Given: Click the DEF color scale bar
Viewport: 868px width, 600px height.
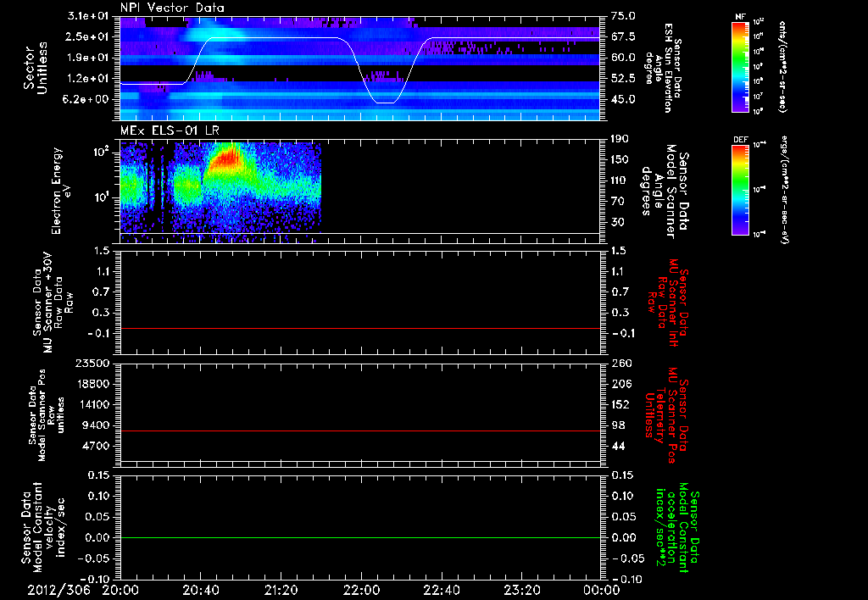Looking at the screenshot, I should [740, 189].
